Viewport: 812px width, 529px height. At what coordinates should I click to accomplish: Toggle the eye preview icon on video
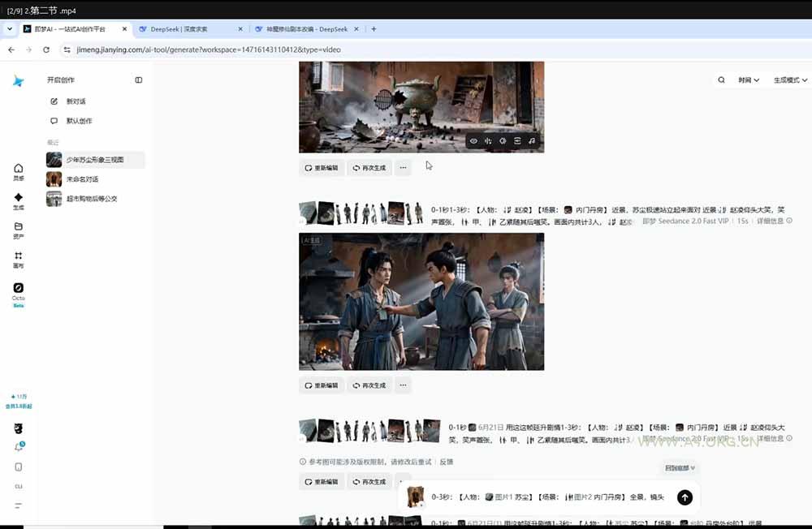pyautogui.click(x=473, y=141)
